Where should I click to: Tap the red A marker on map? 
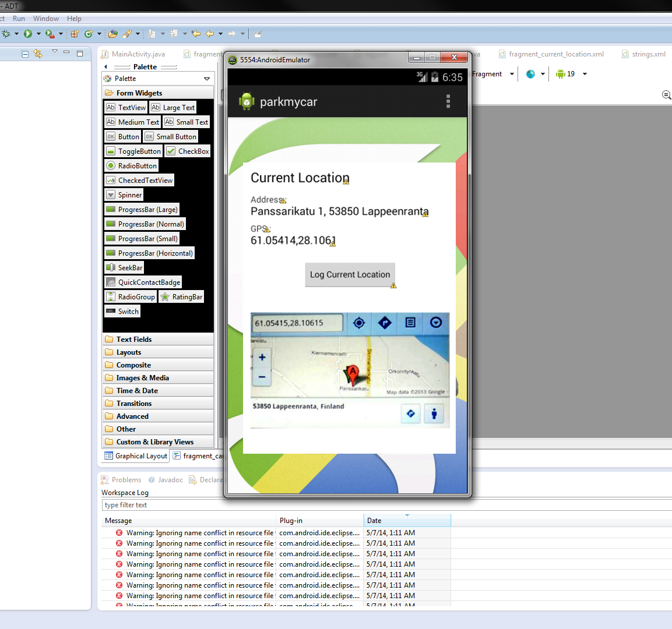[x=352, y=375]
